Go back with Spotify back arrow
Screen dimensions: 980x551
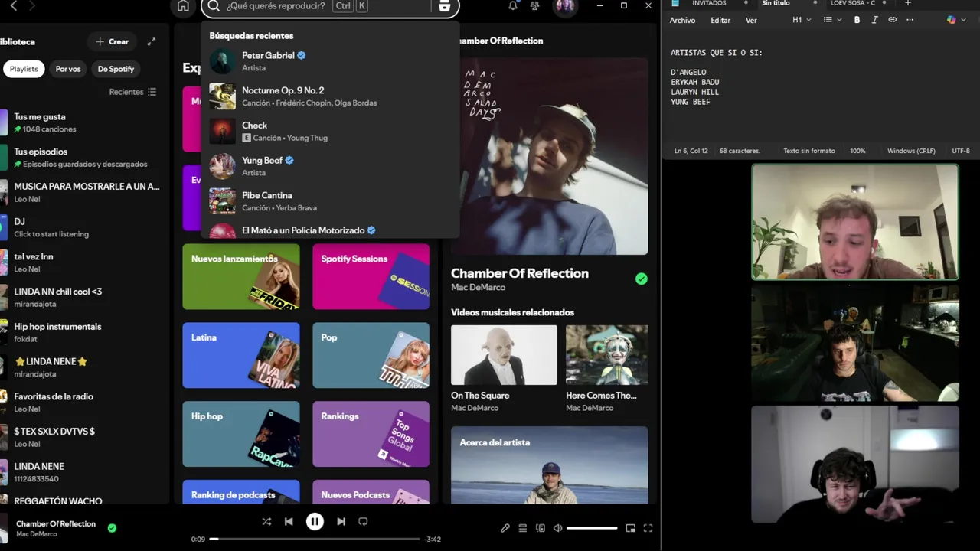click(13, 6)
